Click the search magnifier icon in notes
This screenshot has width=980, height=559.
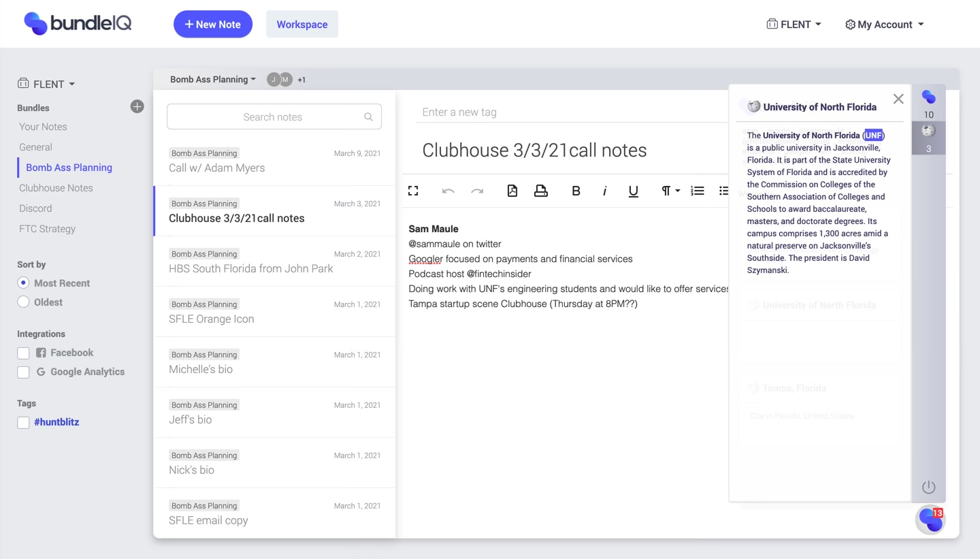[x=368, y=117]
